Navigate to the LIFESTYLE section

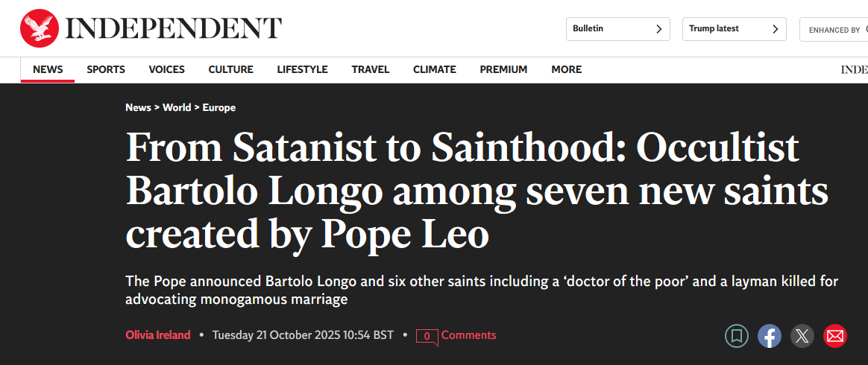coord(302,69)
